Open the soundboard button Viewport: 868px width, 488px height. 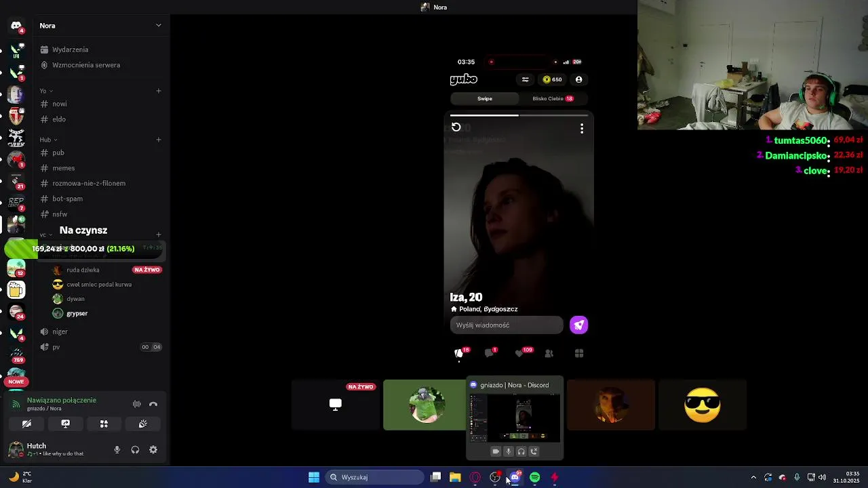click(x=143, y=424)
